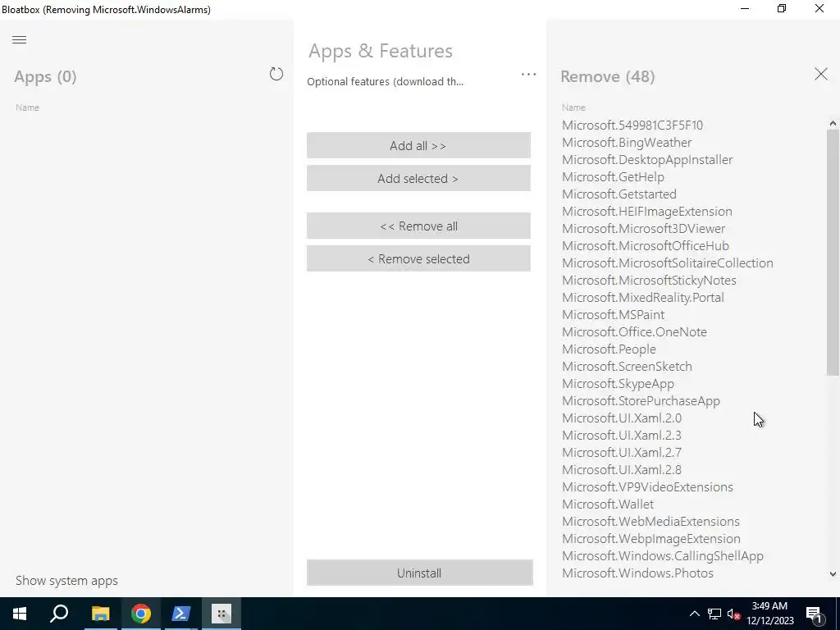Image resolution: width=840 pixels, height=630 pixels.
Task: Click the Remove list scroll down arrow
Action: (x=833, y=573)
